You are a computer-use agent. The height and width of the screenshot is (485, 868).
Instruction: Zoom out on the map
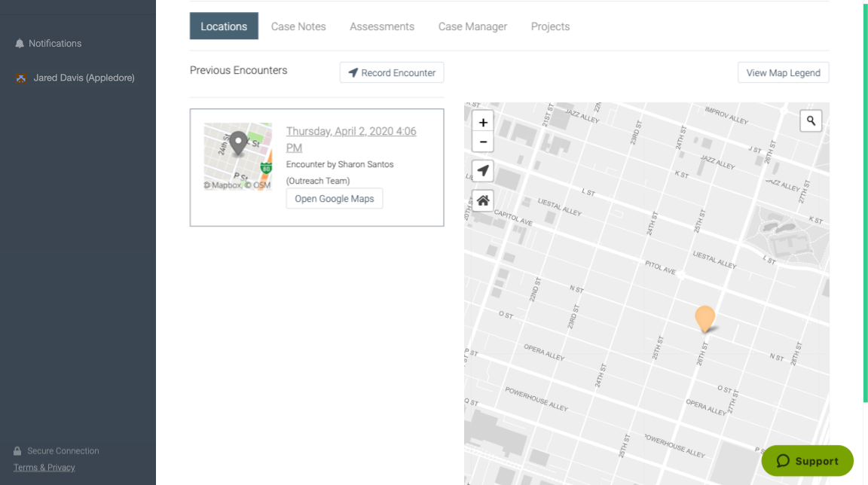click(x=483, y=142)
